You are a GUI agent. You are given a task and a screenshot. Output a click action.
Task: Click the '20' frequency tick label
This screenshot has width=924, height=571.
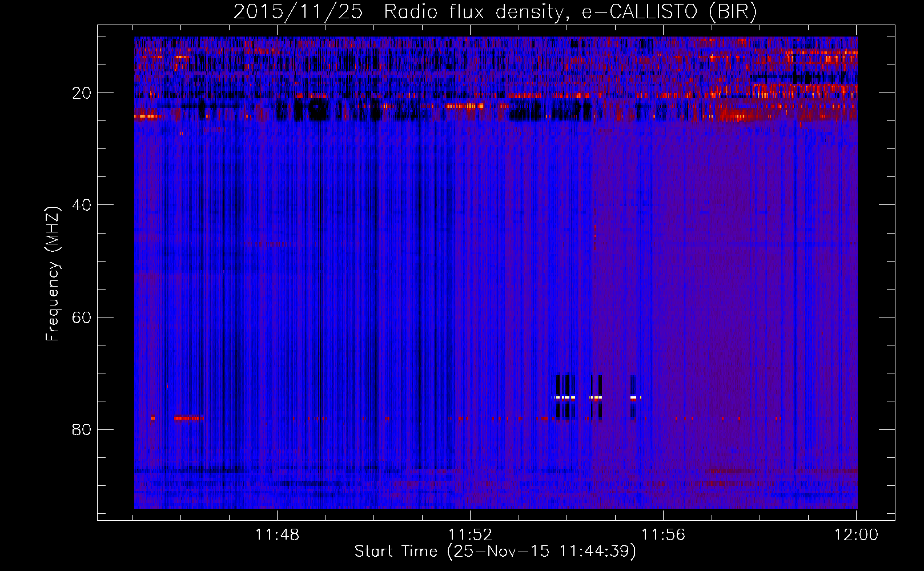(x=82, y=93)
